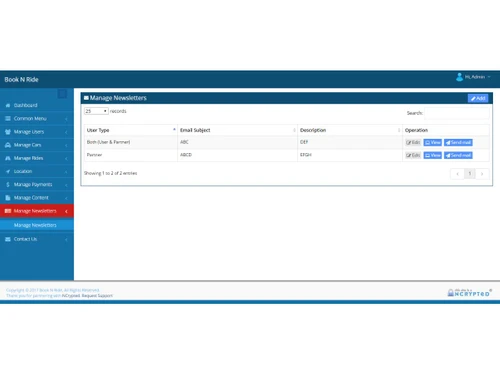This screenshot has height=375, width=500.
Task: Select the Manage Newsletters submenu item
Action: pyautogui.click(x=37, y=225)
